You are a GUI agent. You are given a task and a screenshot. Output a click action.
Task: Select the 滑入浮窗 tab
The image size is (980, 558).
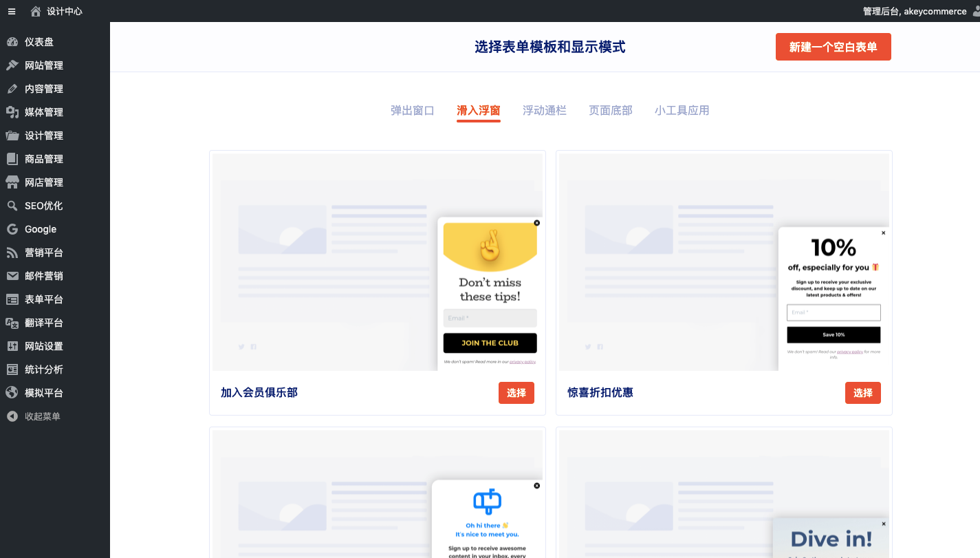point(479,110)
